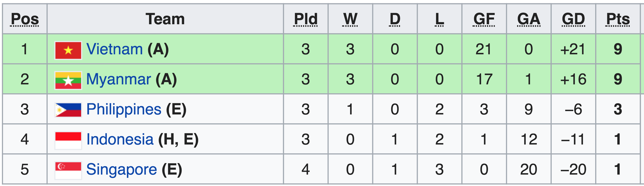The image size is (644, 186).
Task: Click the Pld column header abbreviation
Action: pos(305,19)
